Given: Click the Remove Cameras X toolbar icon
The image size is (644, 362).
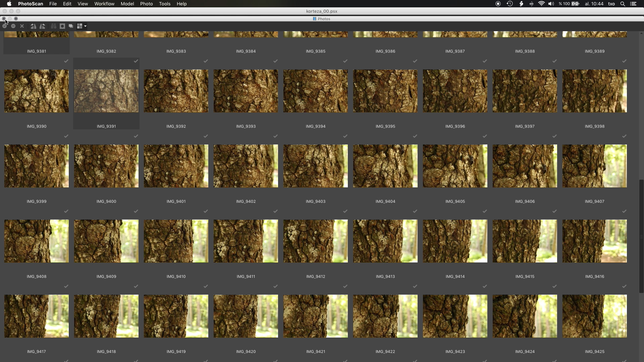Looking at the screenshot, I should click(22, 26).
